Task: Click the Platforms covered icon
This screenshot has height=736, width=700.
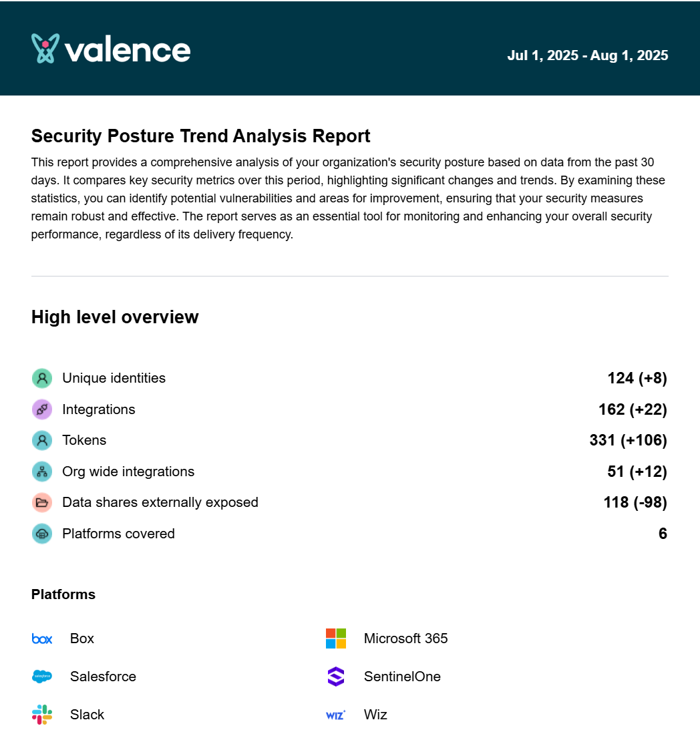Action: (x=42, y=534)
